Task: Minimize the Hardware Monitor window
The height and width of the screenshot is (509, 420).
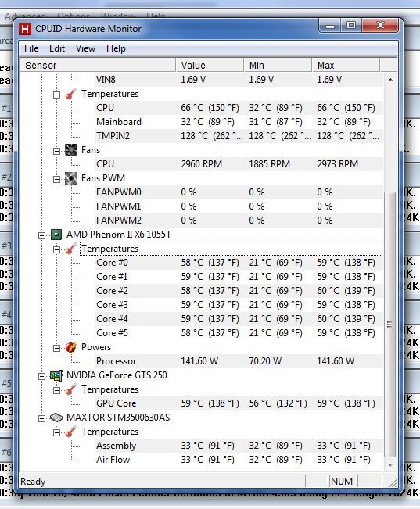Action: click(x=330, y=26)
